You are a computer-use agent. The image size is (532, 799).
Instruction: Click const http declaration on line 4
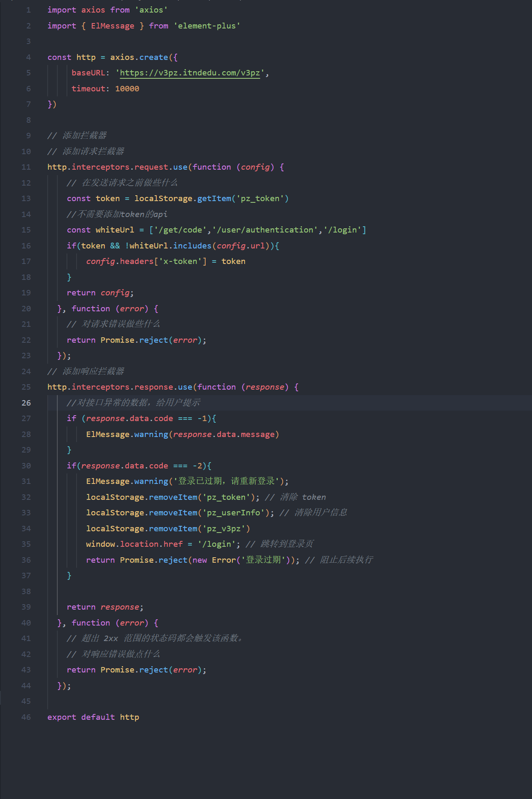[72, 57]
